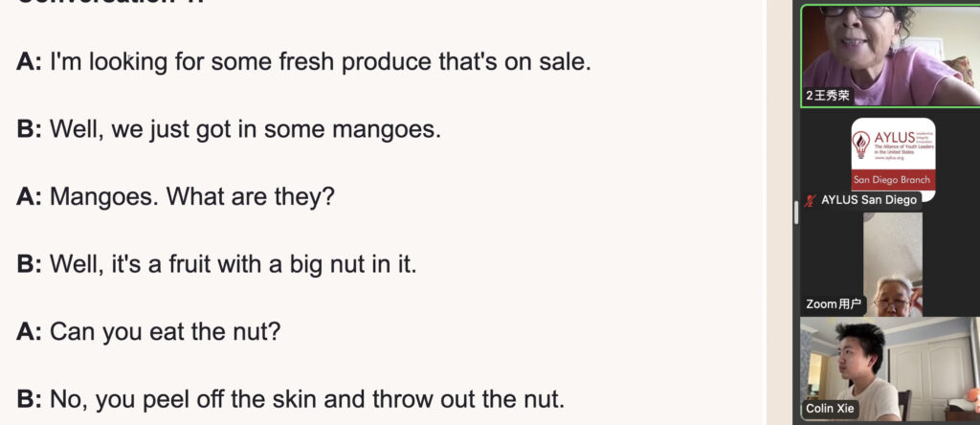Click the line about peeling off the skin

[x=290, y=399]
